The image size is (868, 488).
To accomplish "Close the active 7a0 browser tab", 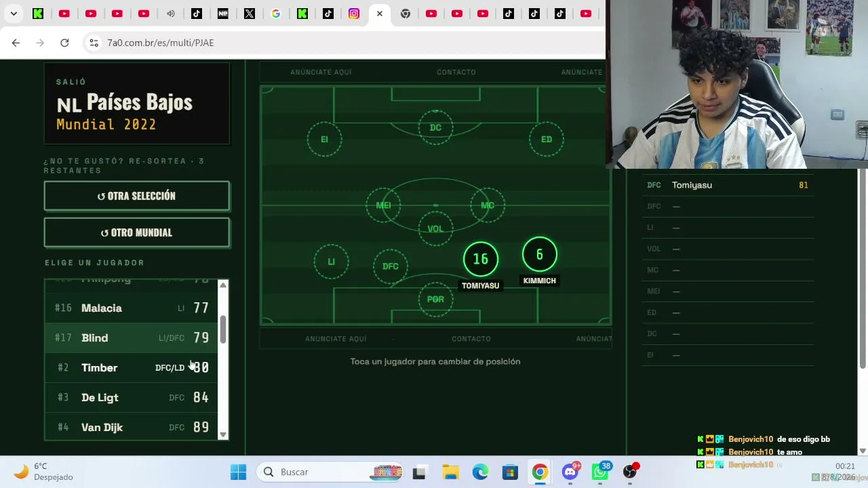I will (380, 14).
